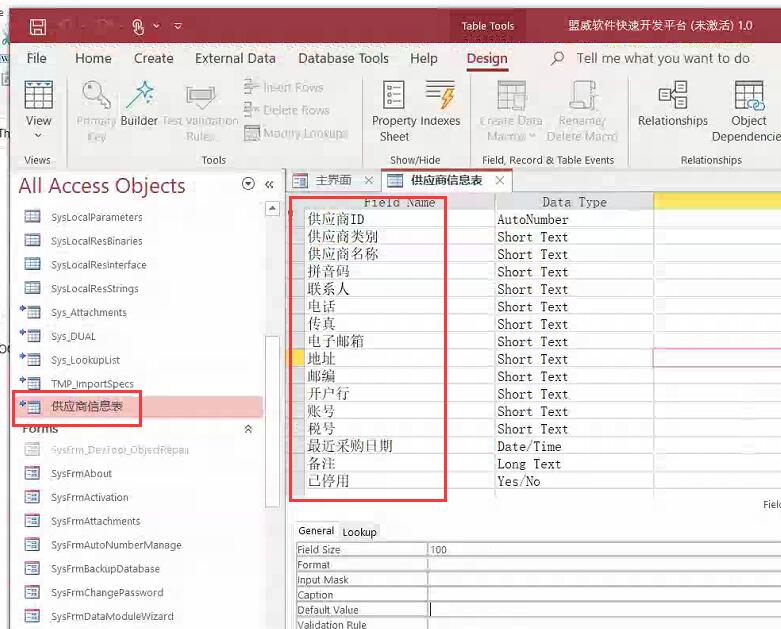
Task: Expand the View button dropdown arrow
Action: click(38, 137)
